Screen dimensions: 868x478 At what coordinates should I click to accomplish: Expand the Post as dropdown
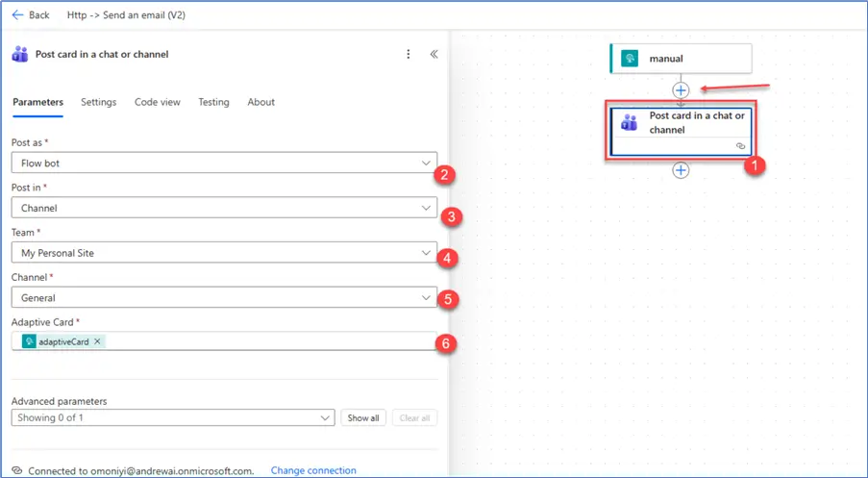[224, 163]
